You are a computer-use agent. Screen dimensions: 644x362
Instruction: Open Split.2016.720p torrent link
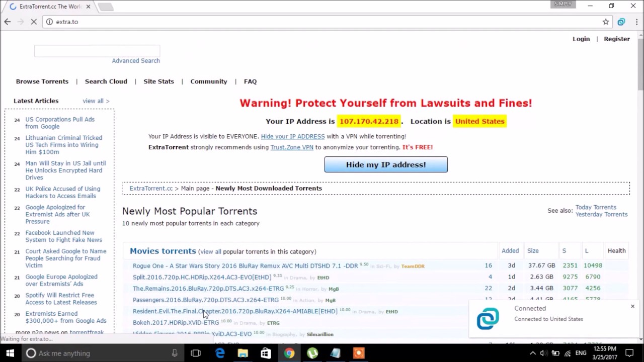[202, 277]
